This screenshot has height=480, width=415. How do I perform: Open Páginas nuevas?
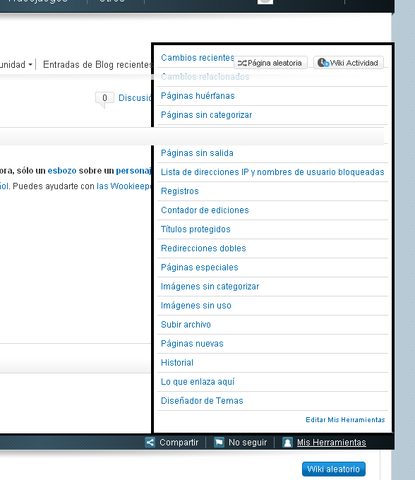192,344
